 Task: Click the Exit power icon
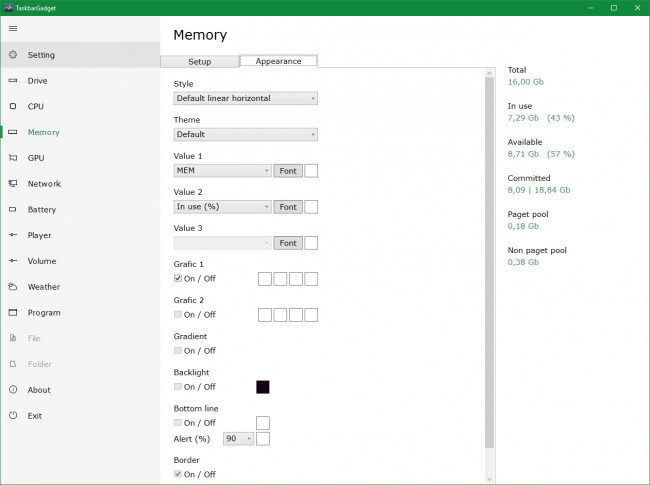point(13,415)
